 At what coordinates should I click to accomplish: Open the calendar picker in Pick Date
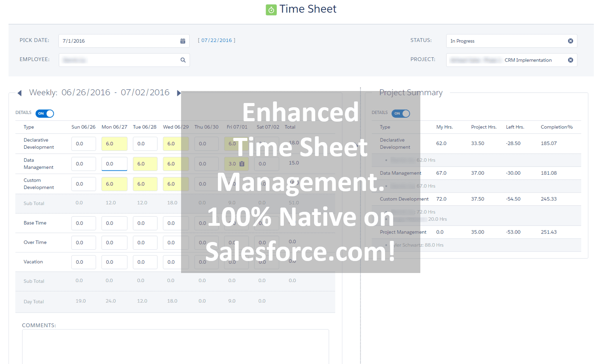coord(183,41)
